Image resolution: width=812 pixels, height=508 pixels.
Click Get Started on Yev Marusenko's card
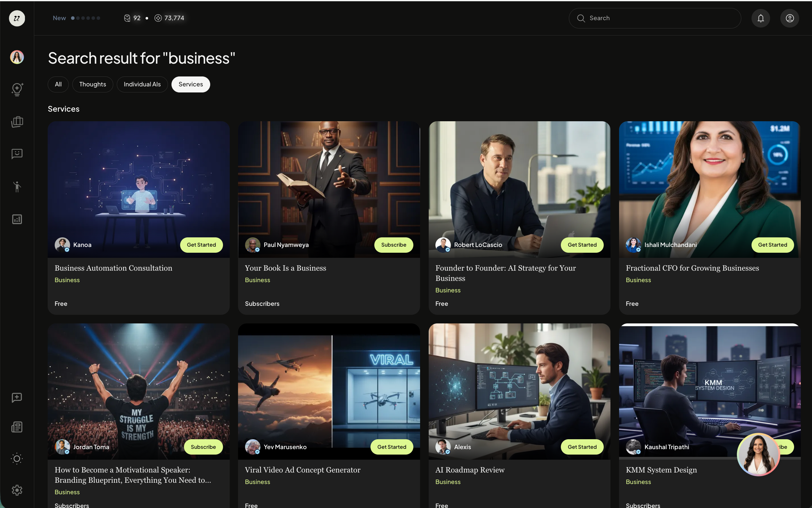tap(392, 447)
